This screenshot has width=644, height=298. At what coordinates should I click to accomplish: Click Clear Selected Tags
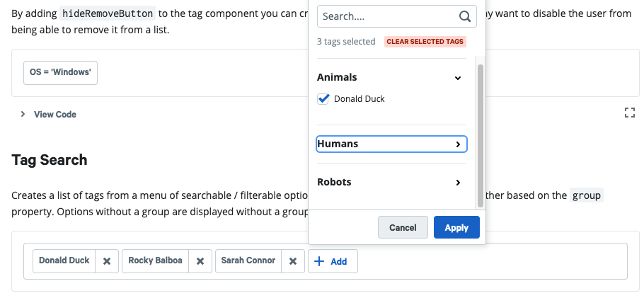click(x=425, y=42)
